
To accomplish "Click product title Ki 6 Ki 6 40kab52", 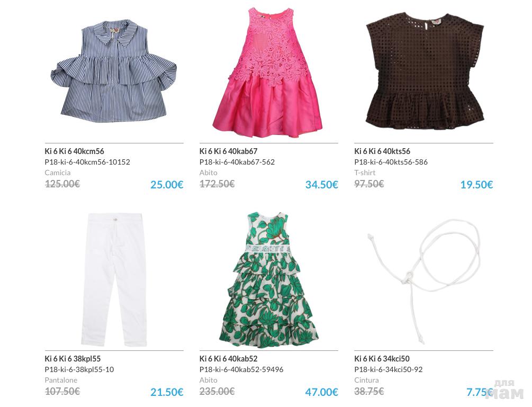I will coord(228,359).
